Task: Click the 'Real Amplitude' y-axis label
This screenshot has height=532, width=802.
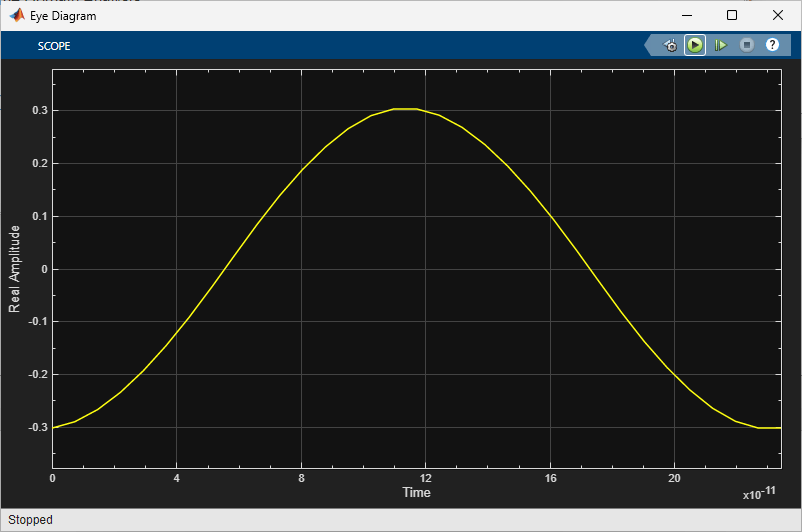Action: pos(14,269)
